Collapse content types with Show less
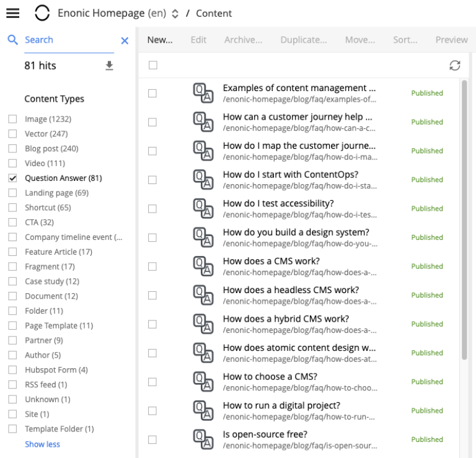The height and width of the screenshot is (458, 476). [42, 444]
